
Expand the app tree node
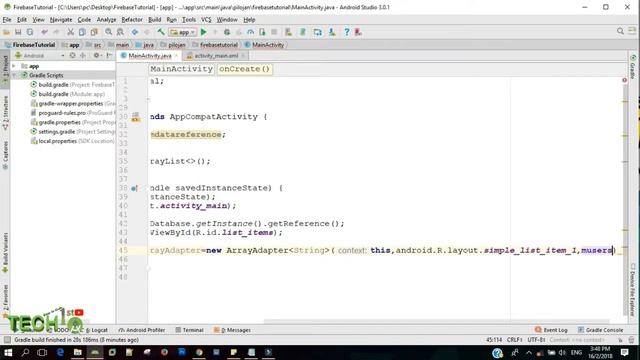click(14, 66)
